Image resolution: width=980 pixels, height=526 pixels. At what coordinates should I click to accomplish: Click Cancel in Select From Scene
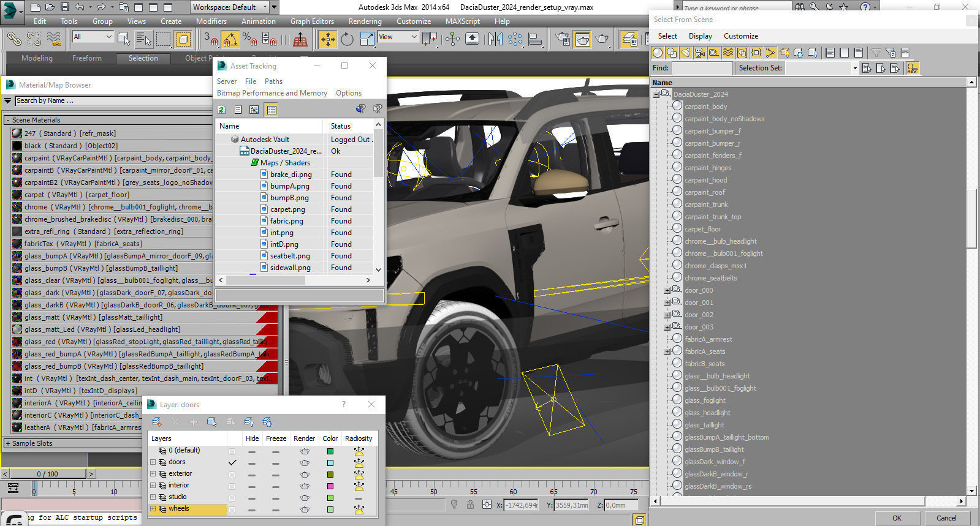[x=946, y=518]
